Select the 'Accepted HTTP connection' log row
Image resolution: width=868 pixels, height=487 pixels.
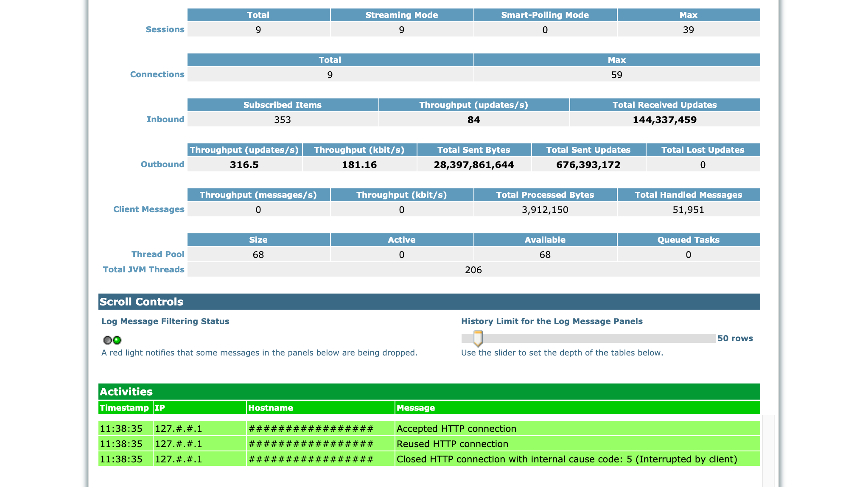click(456, 428)
